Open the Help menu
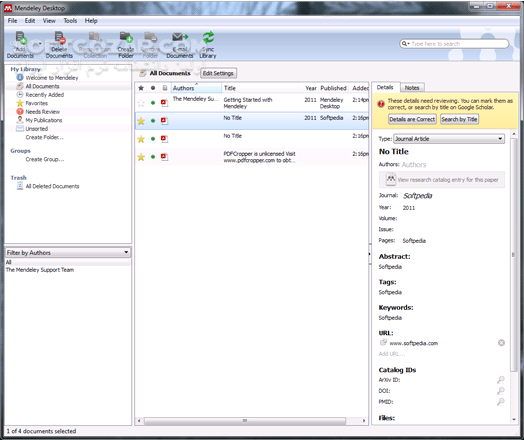The height and width of the screenshot is (440, 524). 91,21
